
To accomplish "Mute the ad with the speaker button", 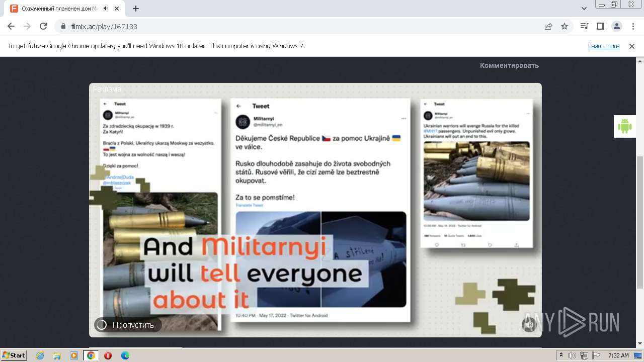I will tap(529, 325).
